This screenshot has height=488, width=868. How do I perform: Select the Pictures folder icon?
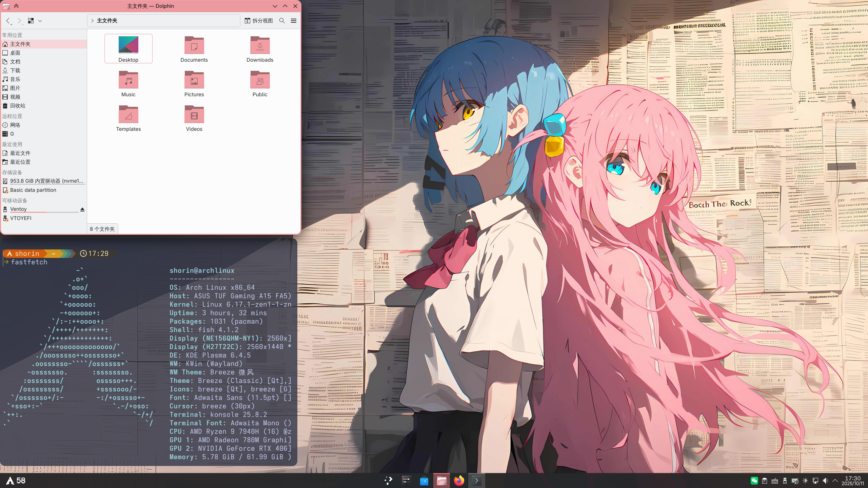pos(194,83)
